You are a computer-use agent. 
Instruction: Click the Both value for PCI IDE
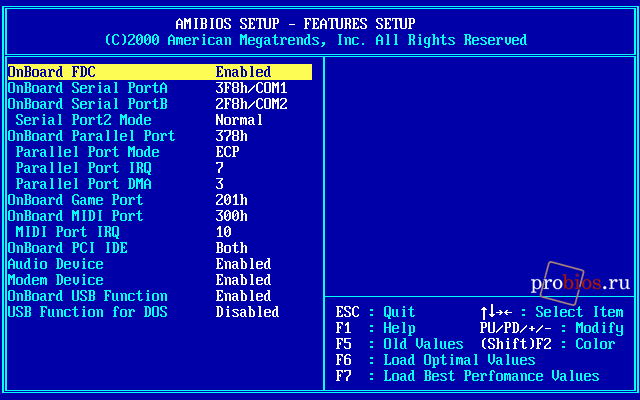pyautogui.click(x=231, y=248)
